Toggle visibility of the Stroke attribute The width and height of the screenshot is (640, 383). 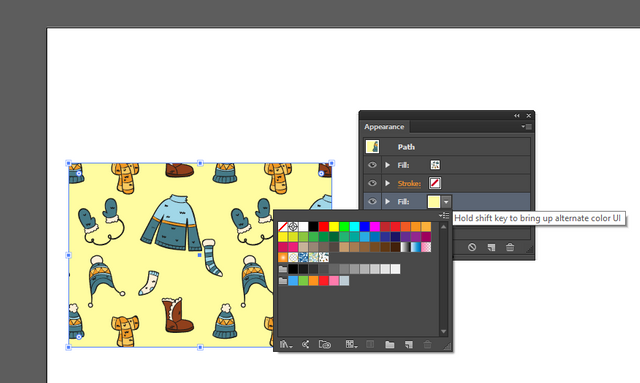372,183
